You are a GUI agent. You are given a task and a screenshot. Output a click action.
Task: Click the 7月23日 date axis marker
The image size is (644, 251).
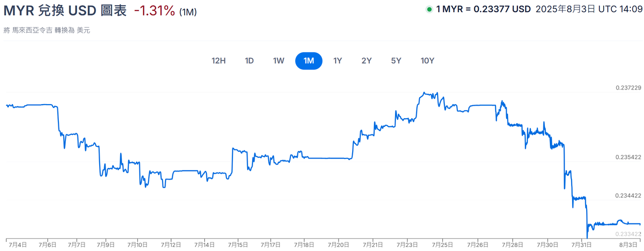(408, 244)
